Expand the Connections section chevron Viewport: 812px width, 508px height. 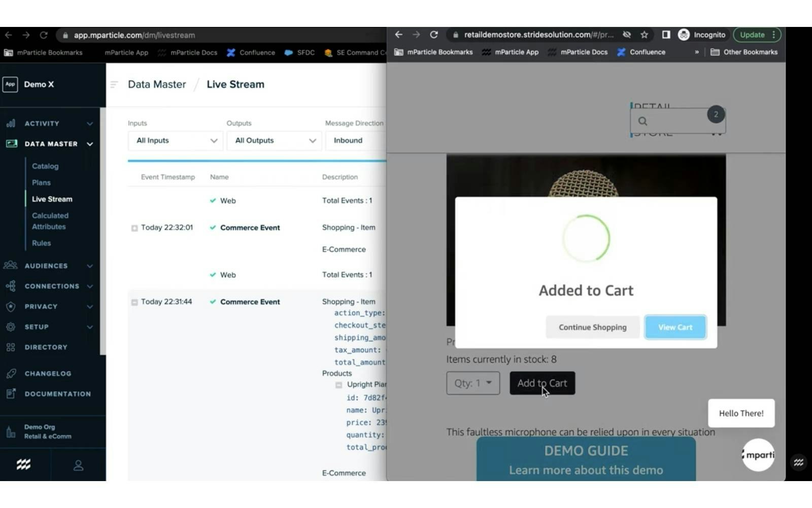[90, 286]
